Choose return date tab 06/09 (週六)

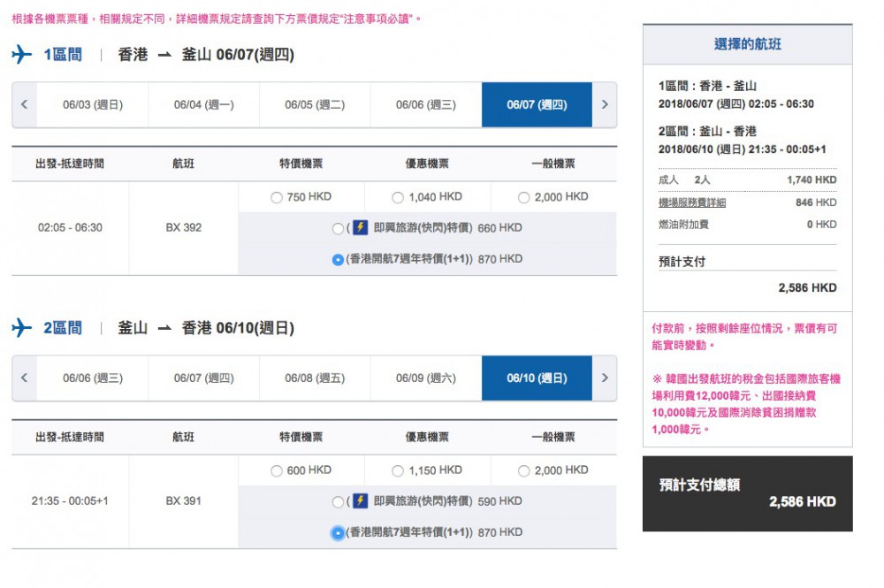pos(425,378)
